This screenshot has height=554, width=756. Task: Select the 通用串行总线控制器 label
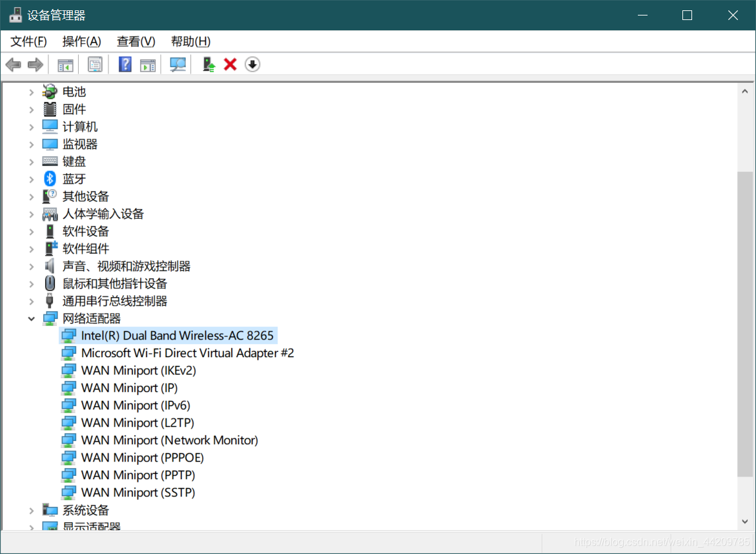pos(115,301)
